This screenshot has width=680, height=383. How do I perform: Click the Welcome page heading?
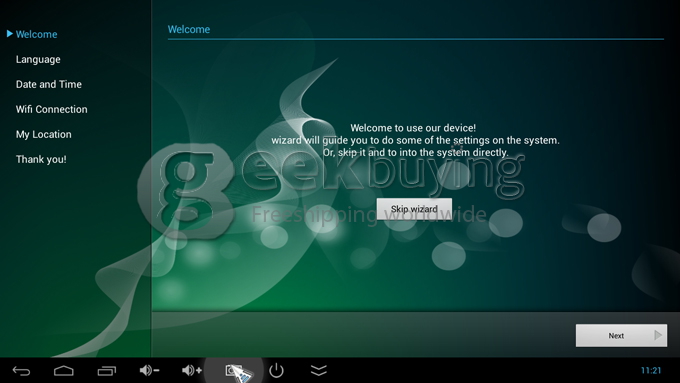(189, 29)
